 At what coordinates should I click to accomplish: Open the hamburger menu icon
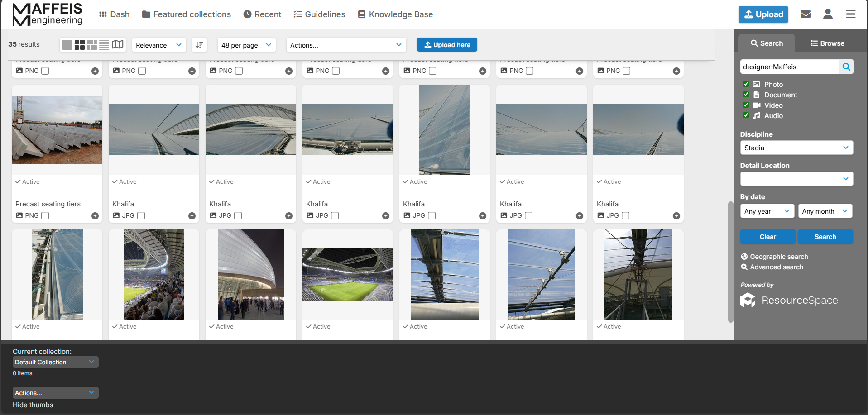pyautogui.click(x=850, y=14)
